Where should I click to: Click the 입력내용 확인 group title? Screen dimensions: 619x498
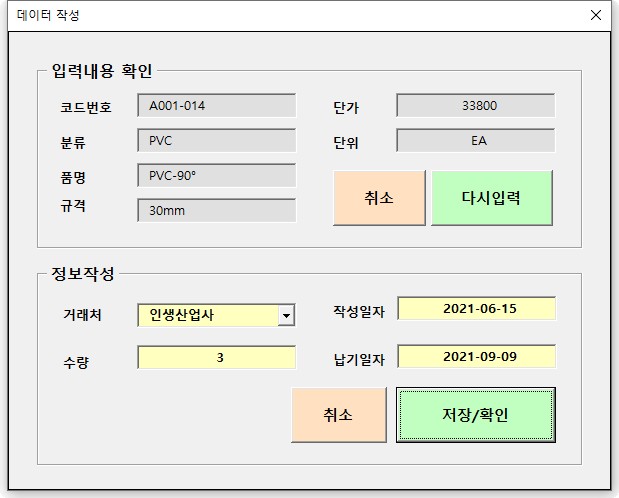[x=102, y=71]
